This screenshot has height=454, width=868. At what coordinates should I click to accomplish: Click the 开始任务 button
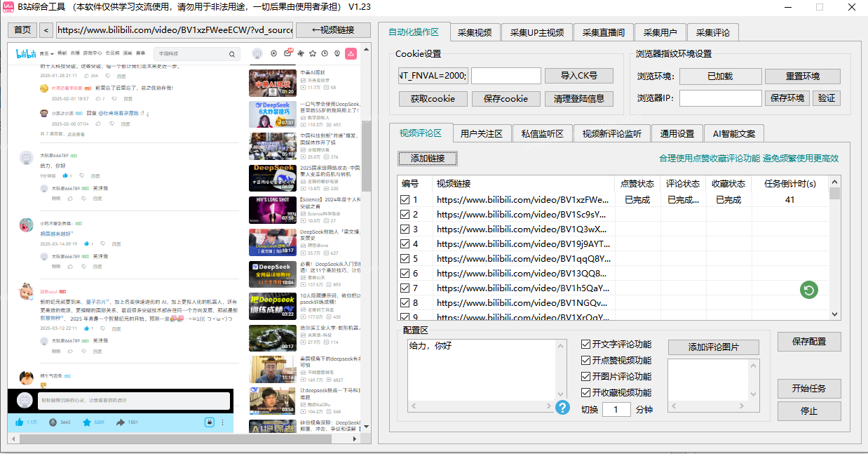click(809, 388)
